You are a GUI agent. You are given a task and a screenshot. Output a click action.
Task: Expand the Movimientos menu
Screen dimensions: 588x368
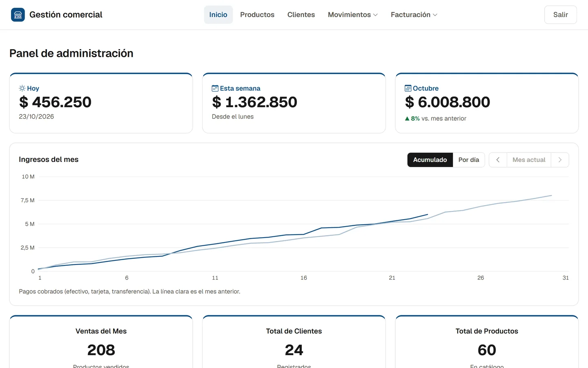coord(353,15)
